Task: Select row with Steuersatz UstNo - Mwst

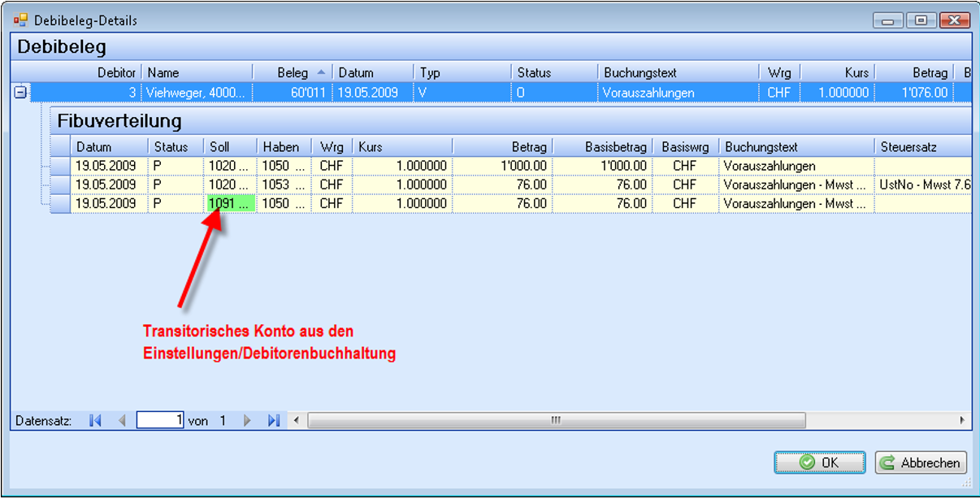Action: click(x=60, y=185)
